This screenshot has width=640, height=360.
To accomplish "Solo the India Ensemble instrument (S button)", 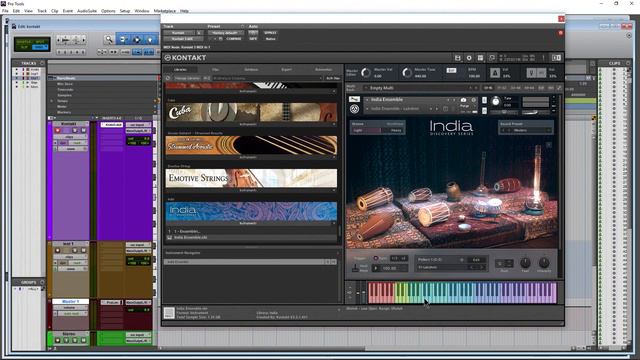I will (484, 100).
